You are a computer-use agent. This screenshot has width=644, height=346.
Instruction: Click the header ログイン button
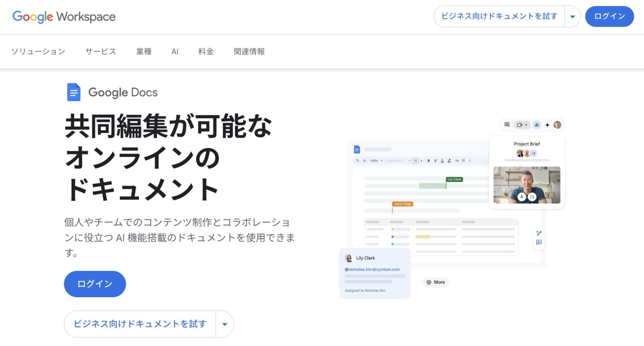(610, 16)
